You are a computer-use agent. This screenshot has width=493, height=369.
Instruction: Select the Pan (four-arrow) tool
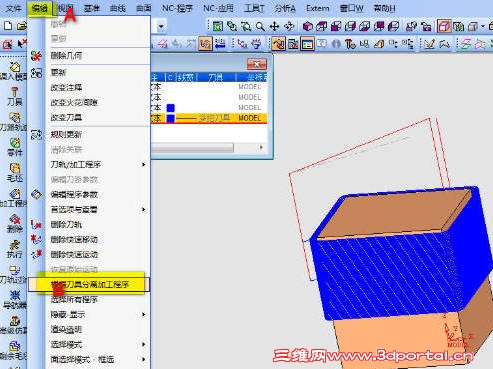[x=274, y=26]
